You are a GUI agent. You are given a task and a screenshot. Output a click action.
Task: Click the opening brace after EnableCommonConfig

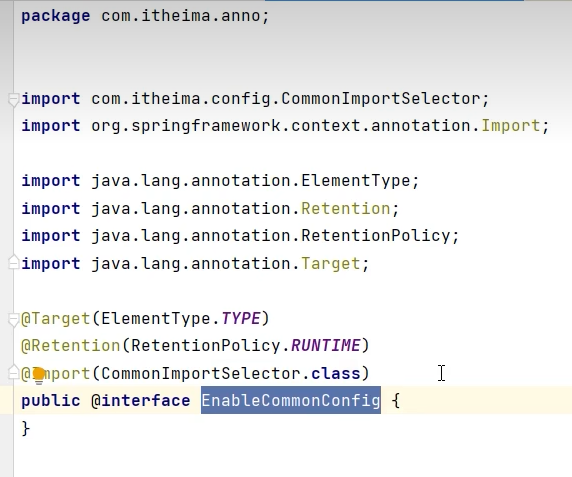pos(395,401)
